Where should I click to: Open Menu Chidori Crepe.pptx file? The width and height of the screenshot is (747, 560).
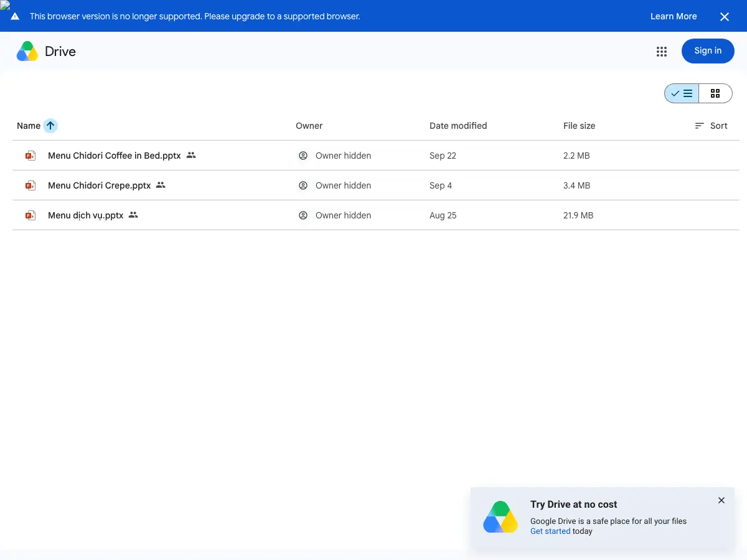(99, 185)
